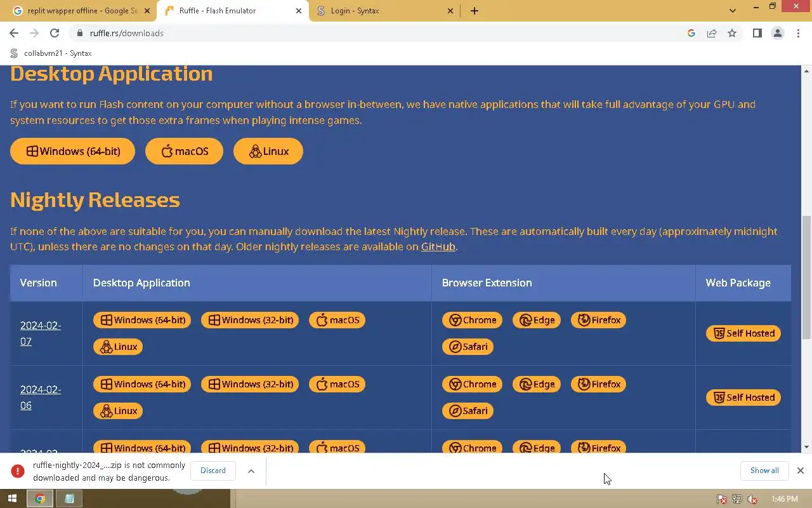Image resolution: width=812 pixels, height=508 pixels.
Task: Get 2024-02-07 Safari browser extension
Action: tap(468, 347)
